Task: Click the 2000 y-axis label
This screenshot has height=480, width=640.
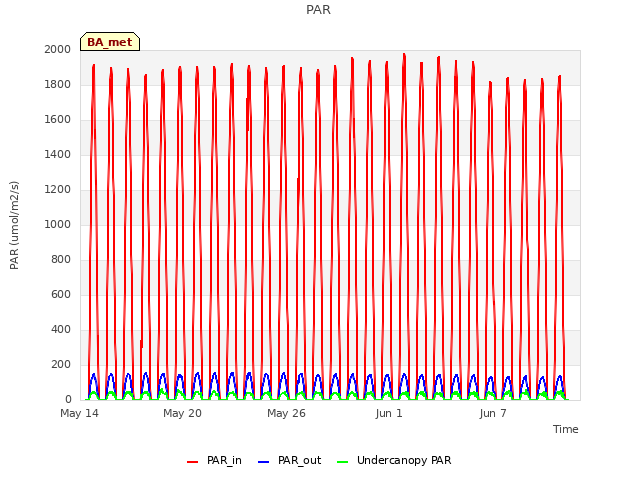Action: [58, 49]
